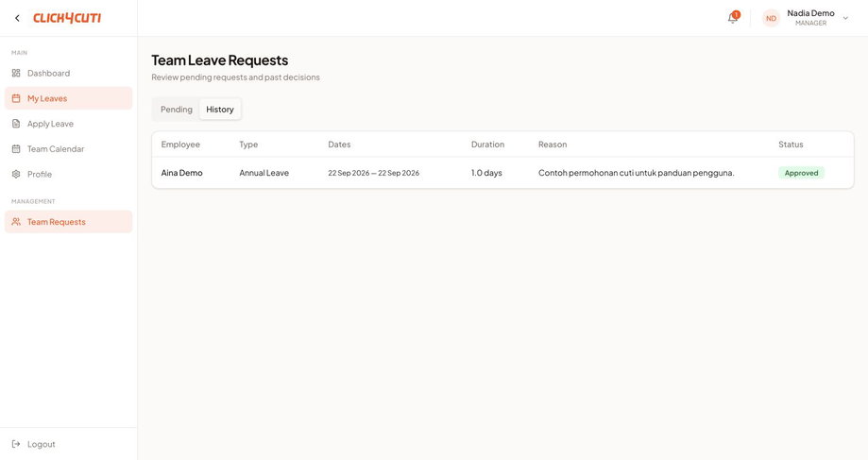Click the MANAGER role label
Screen dimensions: 868x460
(810, 24)
